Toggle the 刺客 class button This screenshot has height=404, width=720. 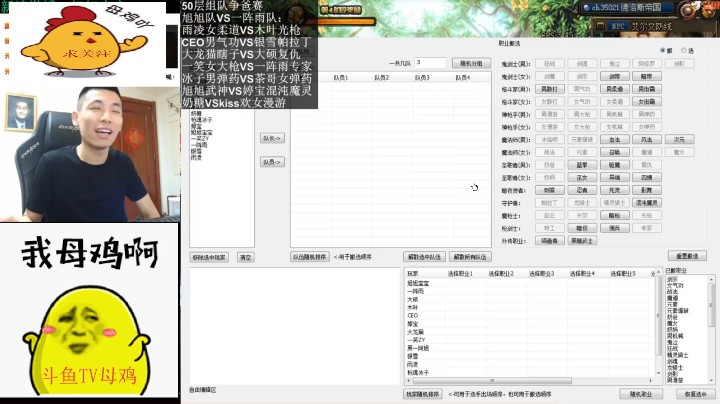[550, 190]
